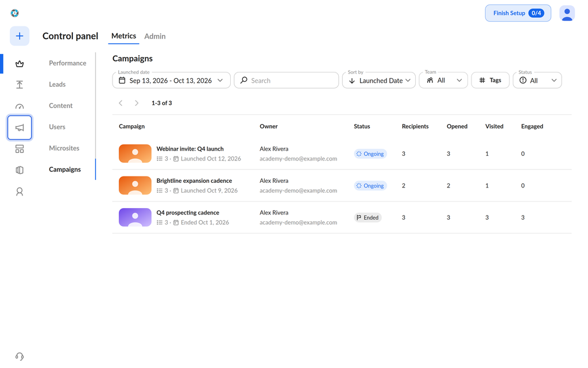This screenshot has width=588, height=368.
Task: Open the book library sidebar icon
Action: coord(20,170)
